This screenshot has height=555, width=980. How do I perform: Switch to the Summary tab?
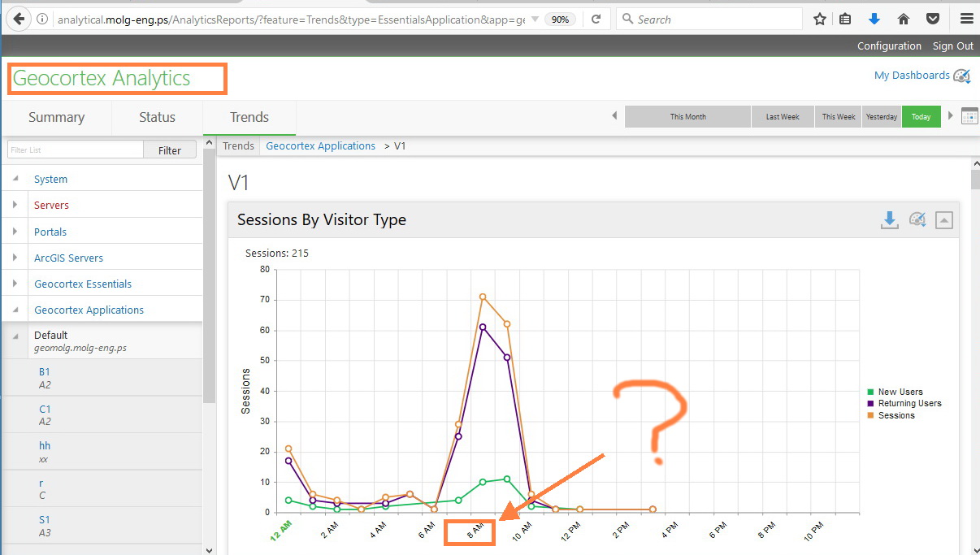pyautogui.click(x=56, y=117)
